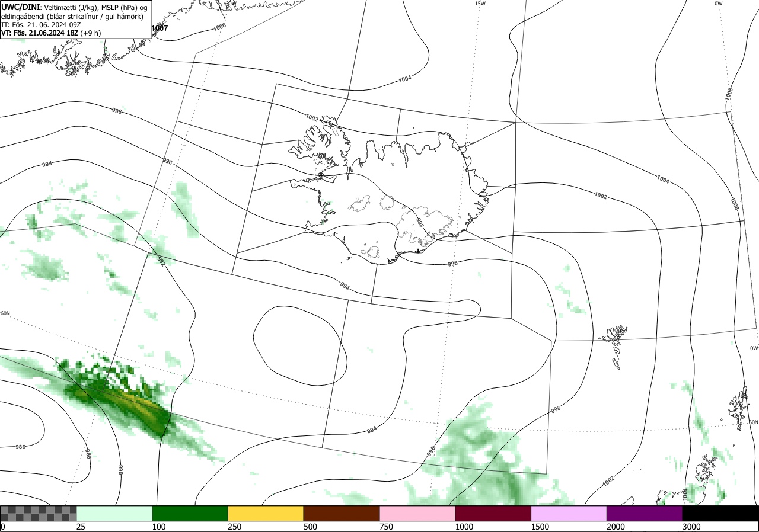Click the legend value "250"

235,527
